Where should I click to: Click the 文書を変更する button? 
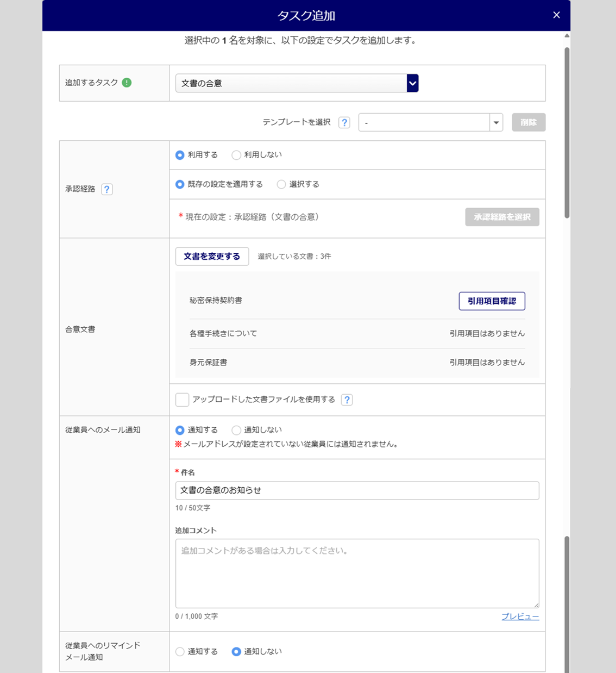[212, 256]
